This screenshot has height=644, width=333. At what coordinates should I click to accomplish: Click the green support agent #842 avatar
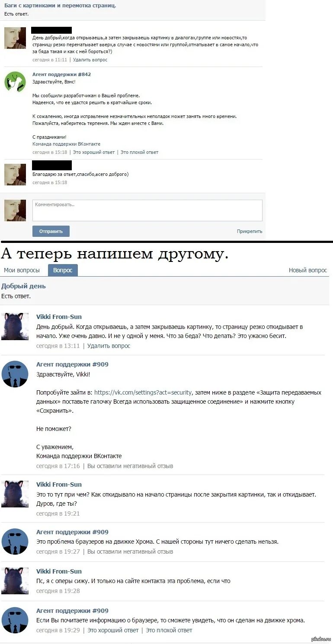click(x=15, y=81)
